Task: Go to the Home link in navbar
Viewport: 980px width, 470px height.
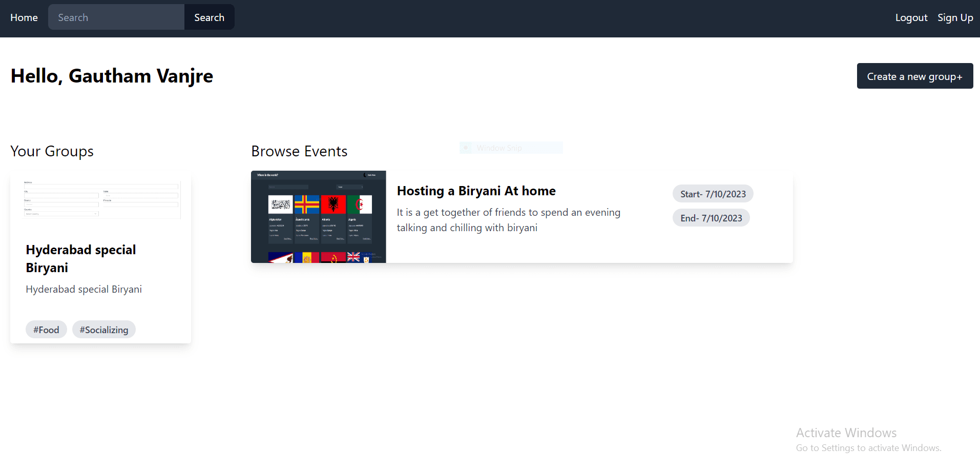Action: 24,17
